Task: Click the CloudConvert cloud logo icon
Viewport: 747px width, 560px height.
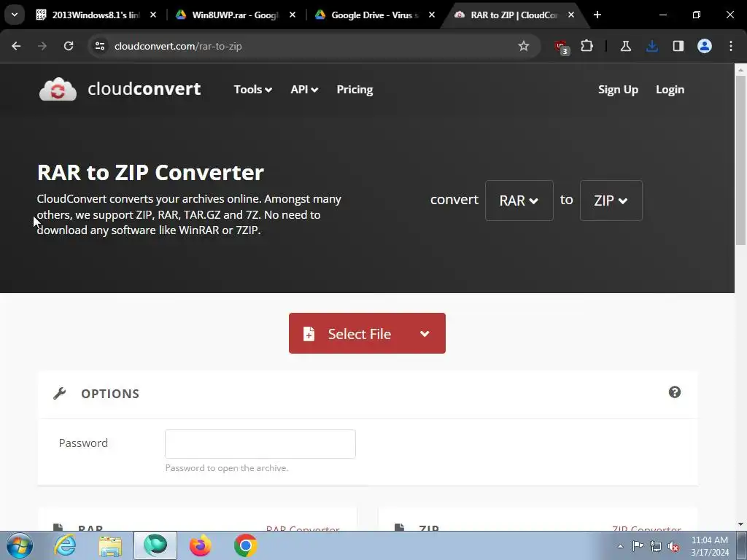Action: pos(58,89)
